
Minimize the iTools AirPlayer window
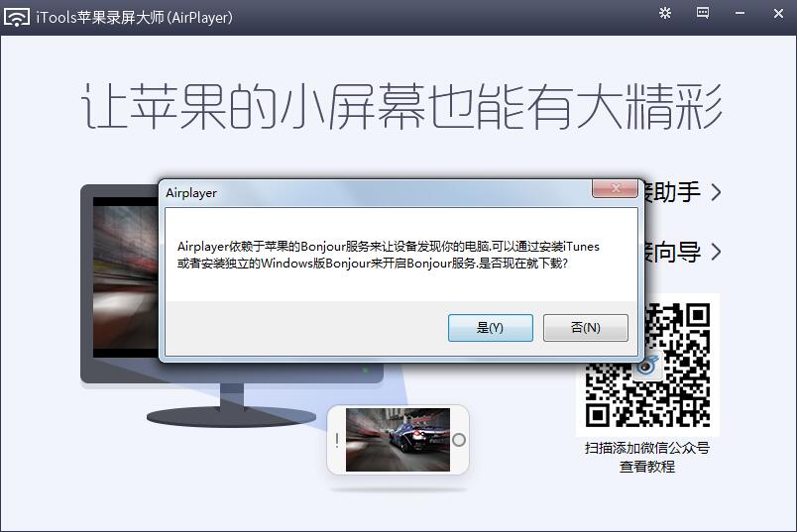(740, 13)
